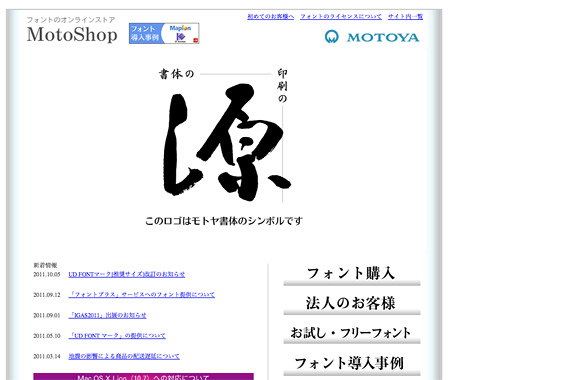Click the 2011.03.14 date text
This screenshot has width=580, height=380.
[x=47, y=356]
